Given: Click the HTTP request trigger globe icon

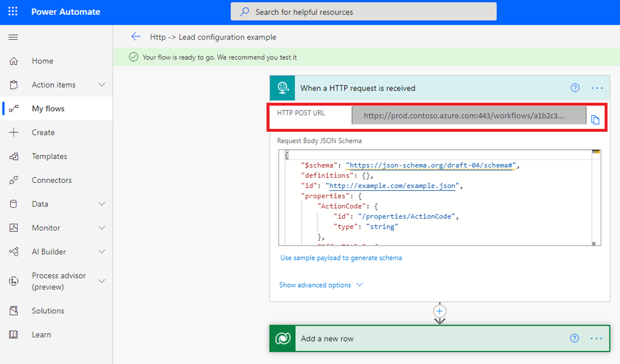Looking at the screenshot, I should 283,88.
